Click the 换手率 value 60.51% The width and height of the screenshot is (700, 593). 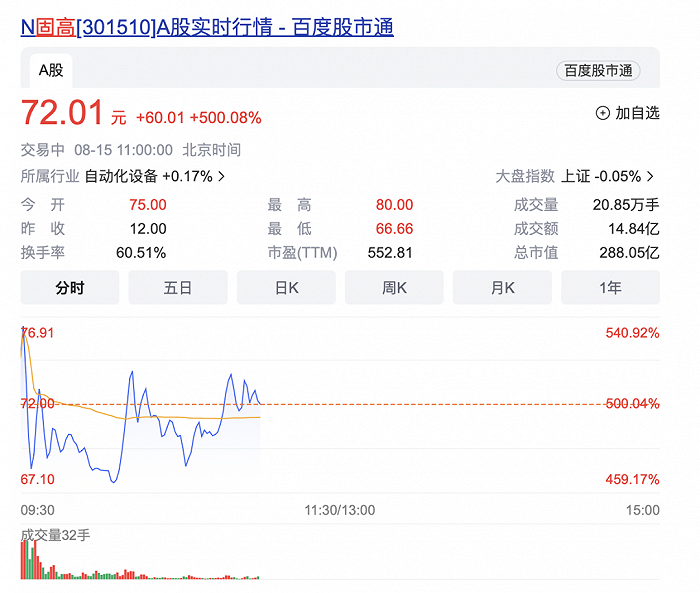(x=141, y=252)
